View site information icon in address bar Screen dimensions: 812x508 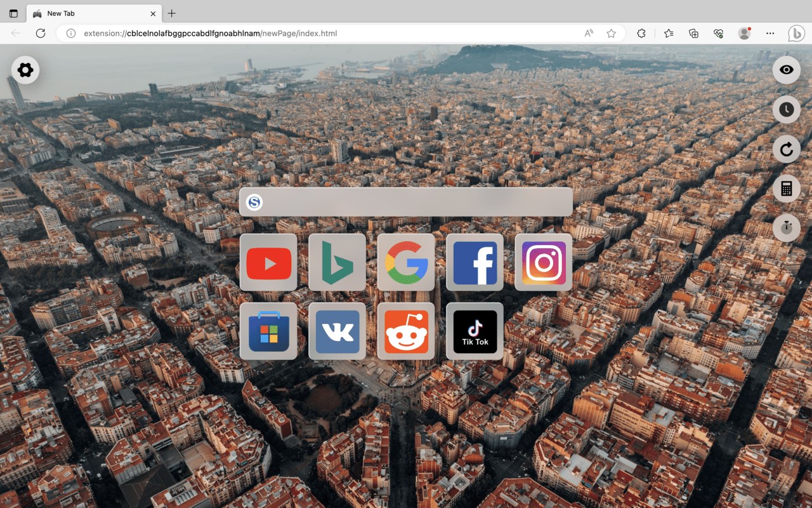pos(71,33)
